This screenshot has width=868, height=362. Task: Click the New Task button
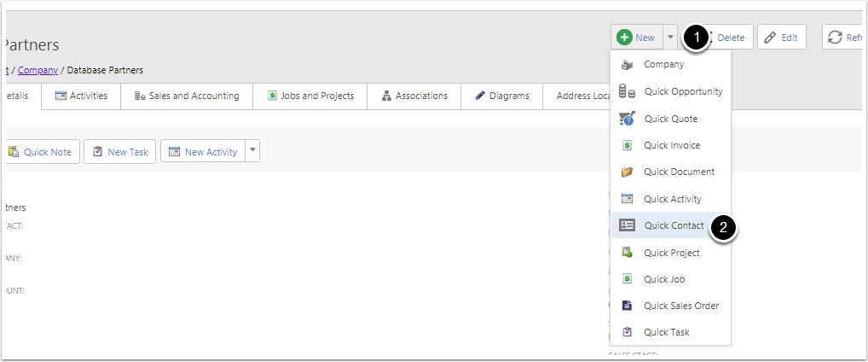(x=119, y=152)
